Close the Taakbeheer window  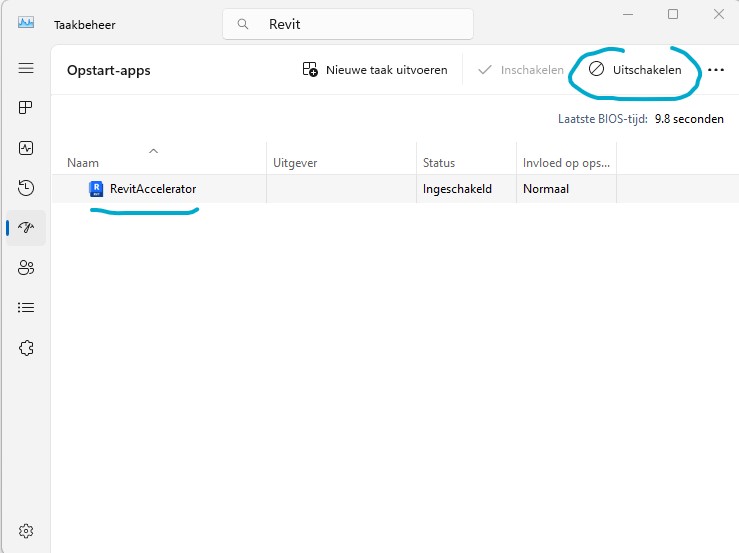point(719,14)
